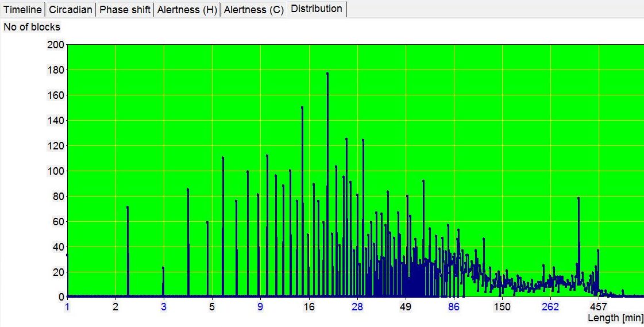Viewport: 644px width, 327px height.
Task: Click the x-axis label 457
Action: [x=599, y=307]
